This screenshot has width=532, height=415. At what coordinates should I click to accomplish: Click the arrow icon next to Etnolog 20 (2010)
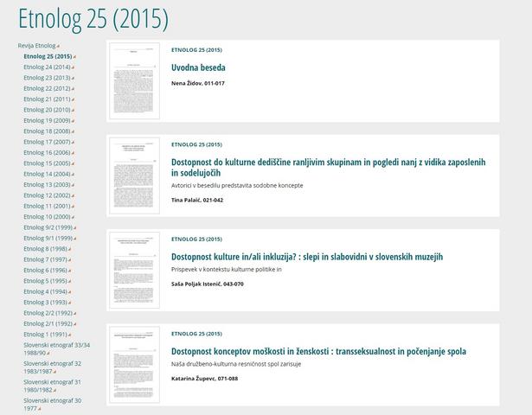coord(74,111)
